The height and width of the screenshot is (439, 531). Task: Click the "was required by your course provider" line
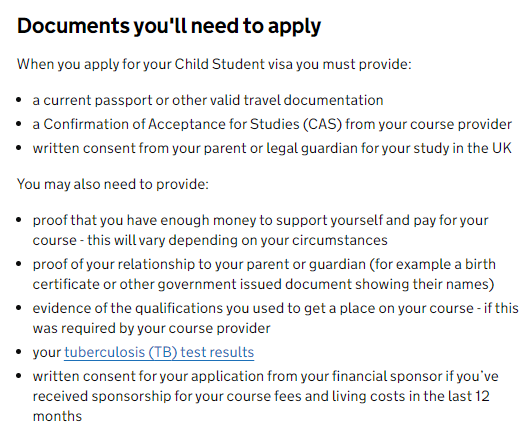(151, 328)
